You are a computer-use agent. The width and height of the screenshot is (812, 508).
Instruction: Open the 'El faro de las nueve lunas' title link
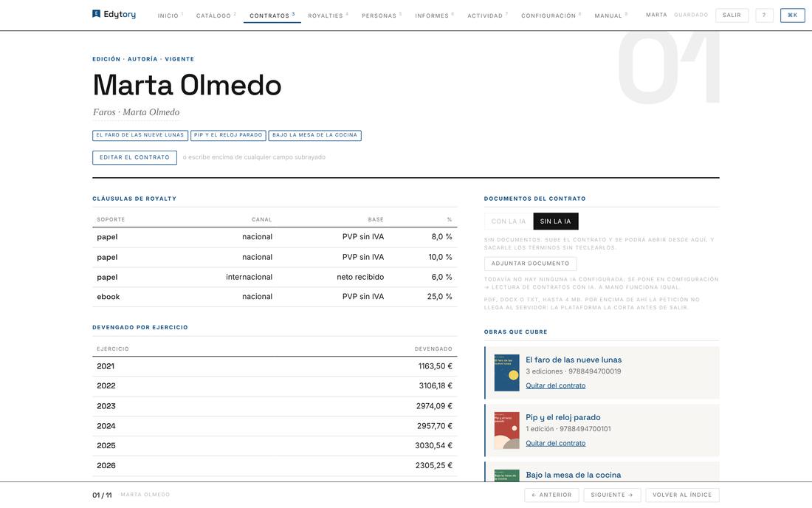pos(574,360)
